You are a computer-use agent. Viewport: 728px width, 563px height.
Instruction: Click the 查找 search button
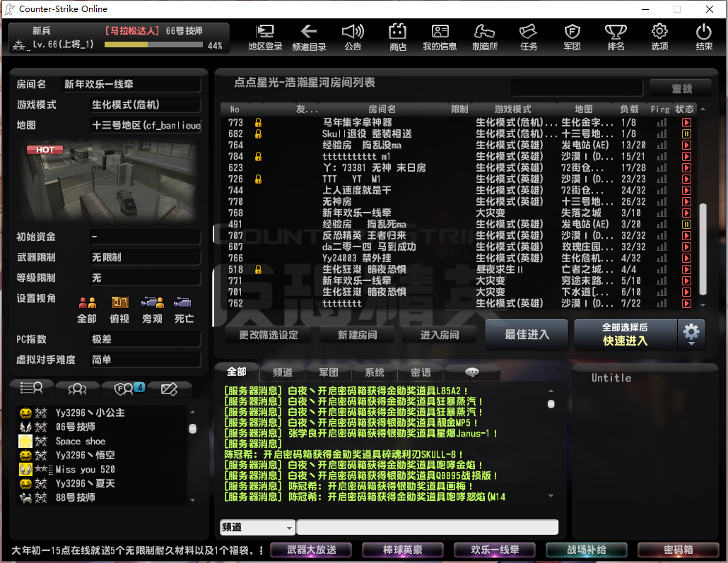(681, 88)
